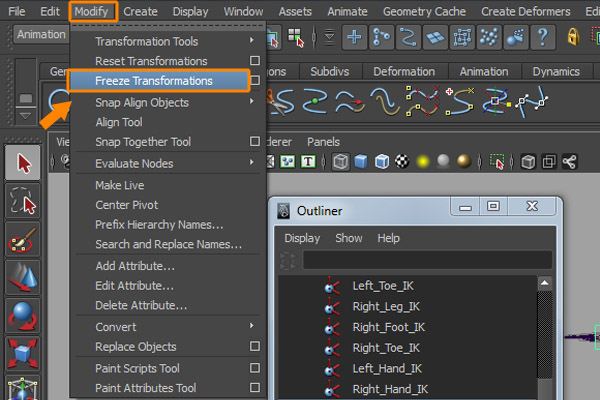Expand Evaluate Nodes submenu arrow

pyautogui.click(x=251, y=162)
